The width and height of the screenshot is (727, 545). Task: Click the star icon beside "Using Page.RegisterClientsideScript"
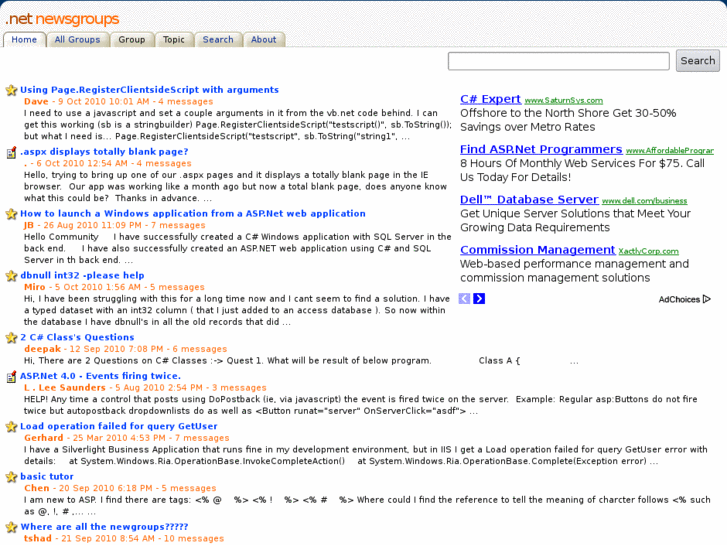[x=12, y=90]
